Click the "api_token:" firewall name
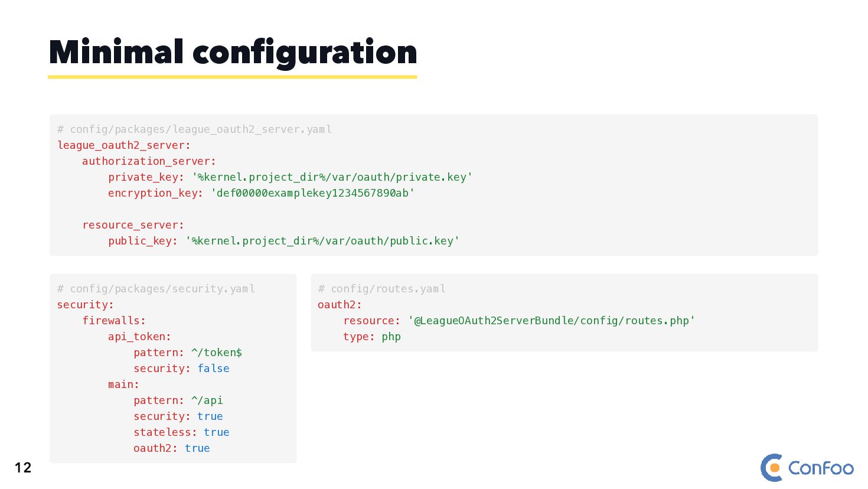The image size is (868, 489). pyautogui.click(x=139, y=337)
